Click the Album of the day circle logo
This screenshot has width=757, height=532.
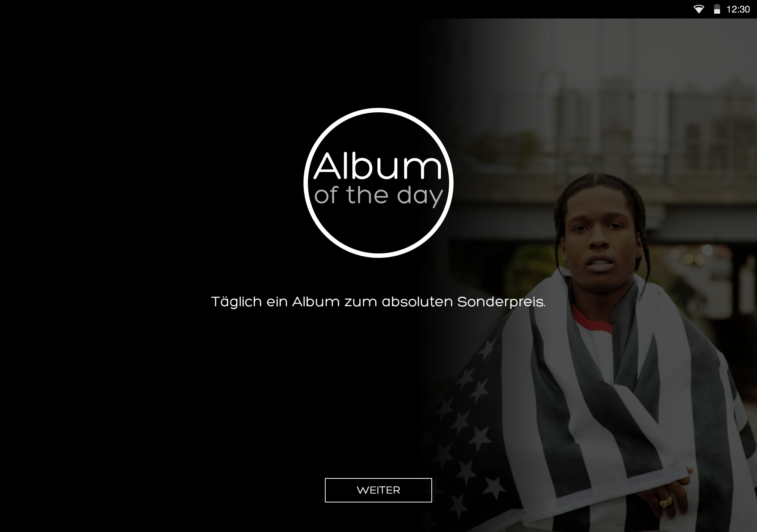[378, 183]
